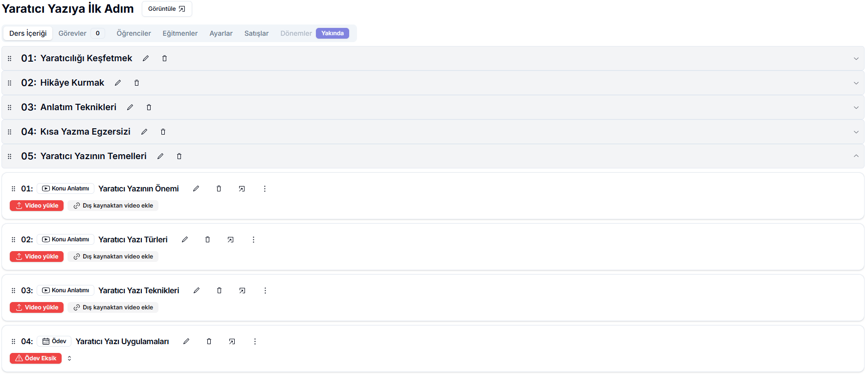868x374 pixels.
Task: Add external video to Yaratıcı Yazı Türleri
Action: pos(113,257)
